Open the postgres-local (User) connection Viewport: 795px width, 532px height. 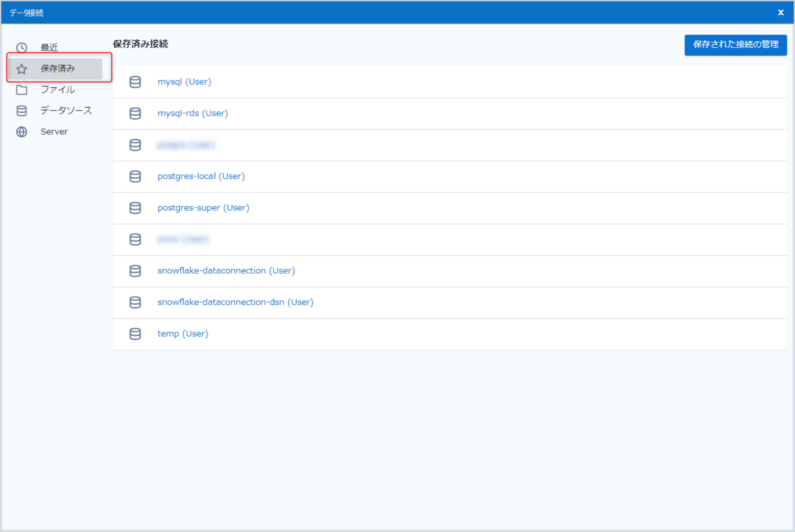tap(201, 176)
